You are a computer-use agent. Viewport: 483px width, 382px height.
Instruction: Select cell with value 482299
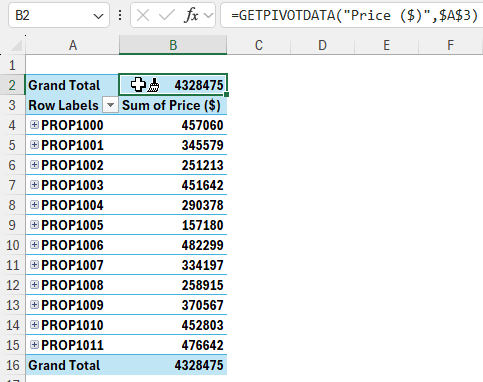click(x=173, y=245)
